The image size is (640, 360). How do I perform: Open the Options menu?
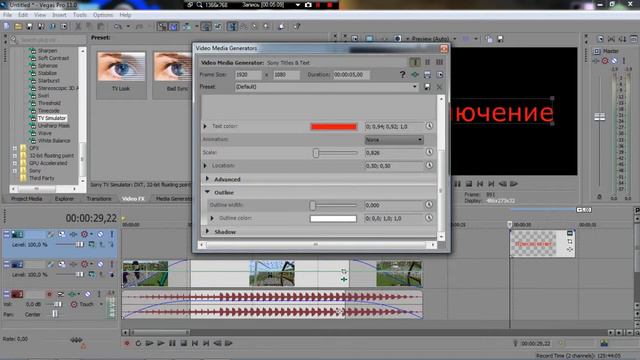pyautogui.click(x=103, y=15)
